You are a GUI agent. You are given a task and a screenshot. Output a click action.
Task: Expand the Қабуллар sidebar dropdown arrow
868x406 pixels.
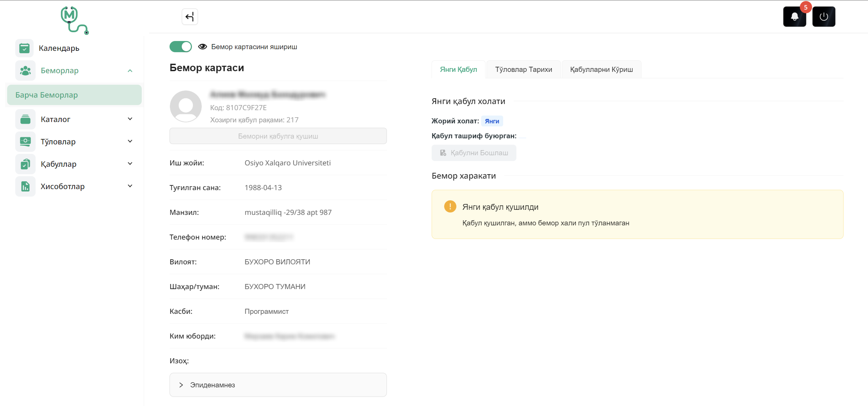[130, 164]
